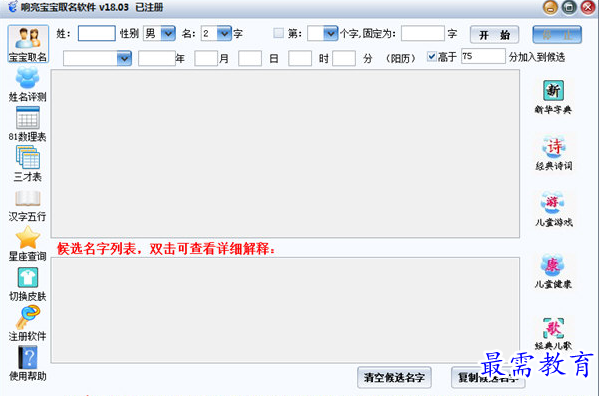The height and width of the screenshot is (396, 602).
Task: Click the 开始 start button
Action: (494, 35)
